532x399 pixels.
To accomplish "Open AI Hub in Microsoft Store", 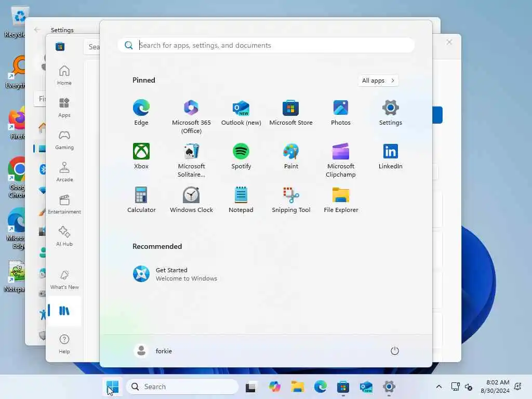I will (x=64, y=236).
